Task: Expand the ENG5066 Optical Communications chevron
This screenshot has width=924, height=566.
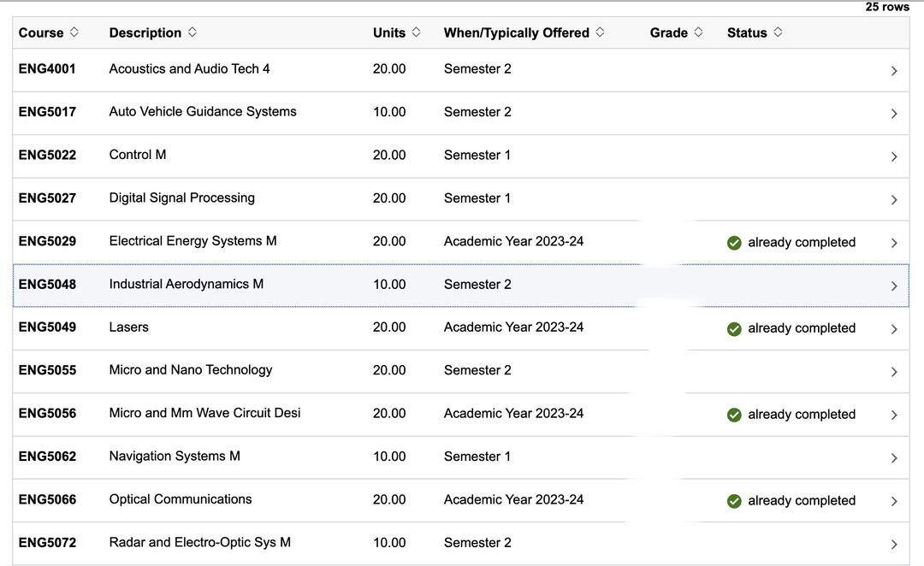Action: (894, 501)
